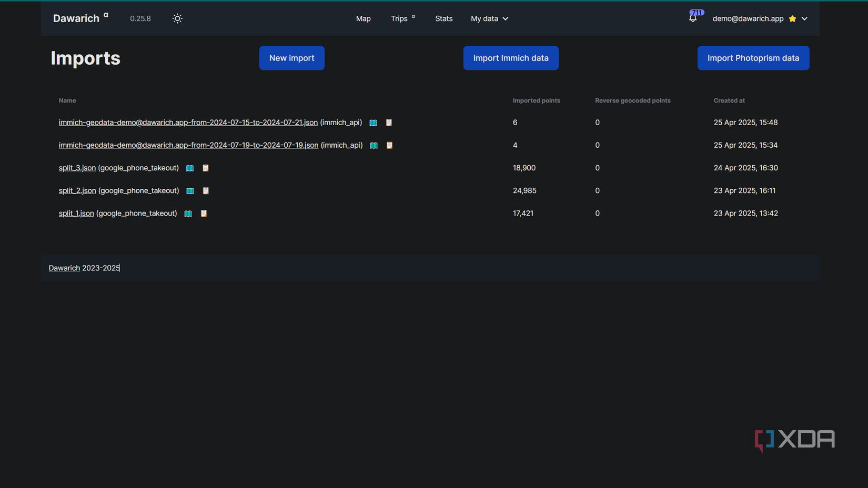Click the clipboard icon beside the 2024-07-15 immich import
This screenshot has height=488, width=868.
click(389, 123)
